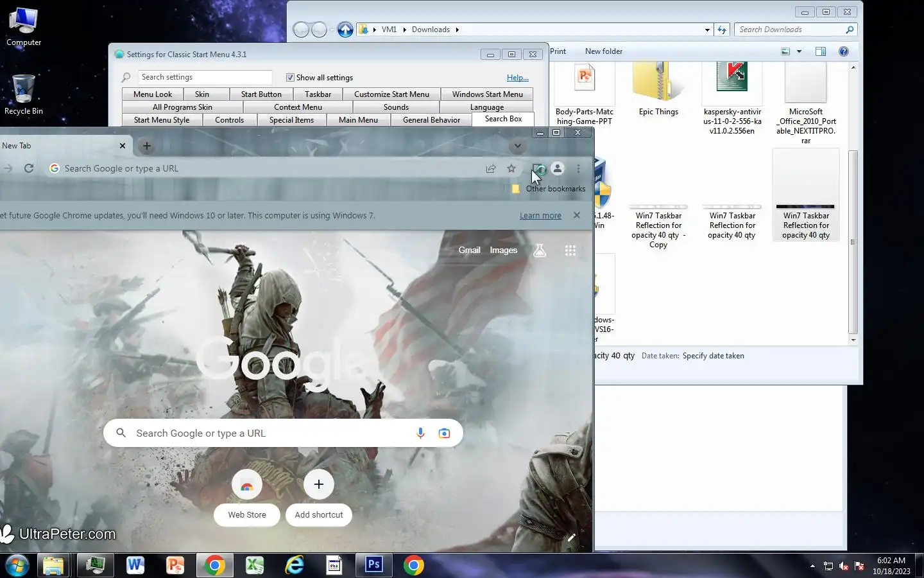Screen dimensions: 924x578
Task: Start voice search microphone
Action: (x=420, y=433)
